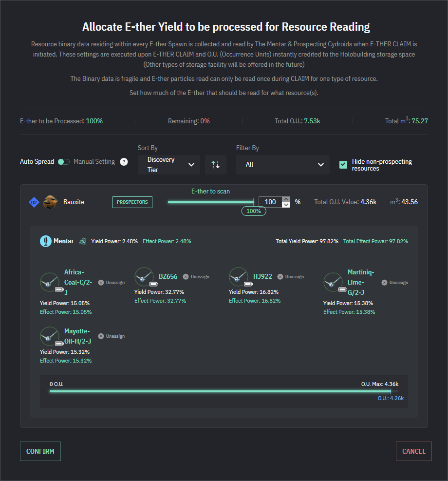The image size is (448, 481).
Task: Click the D2 discovery tier badge
Action: 34,202
